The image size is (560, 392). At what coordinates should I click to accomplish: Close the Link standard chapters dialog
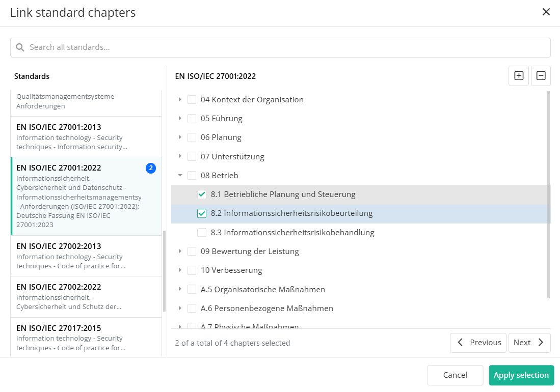(546, 12)
